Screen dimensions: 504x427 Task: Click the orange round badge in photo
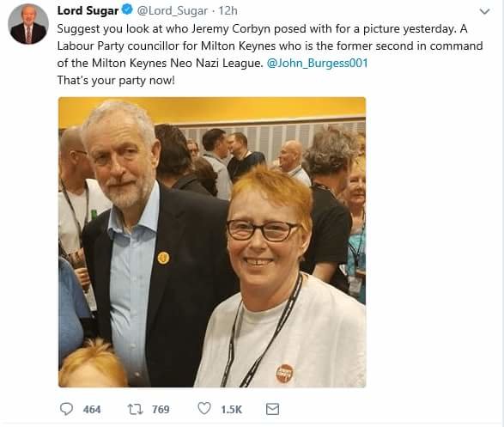pos(285,374)
